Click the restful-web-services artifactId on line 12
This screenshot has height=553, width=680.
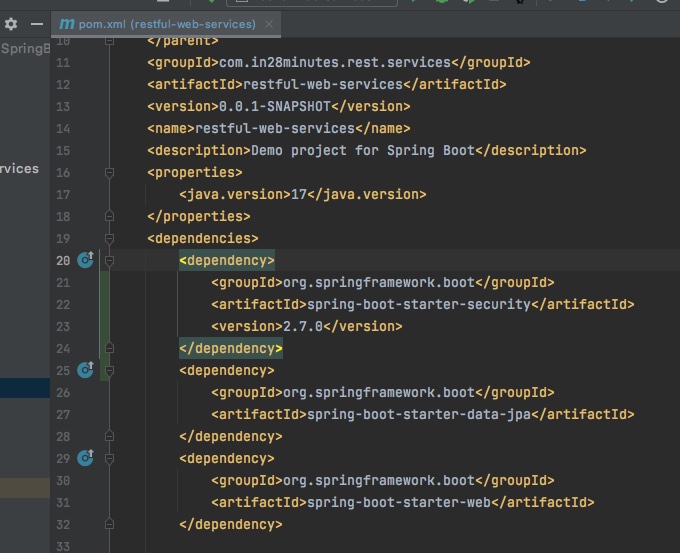(323, 84)
